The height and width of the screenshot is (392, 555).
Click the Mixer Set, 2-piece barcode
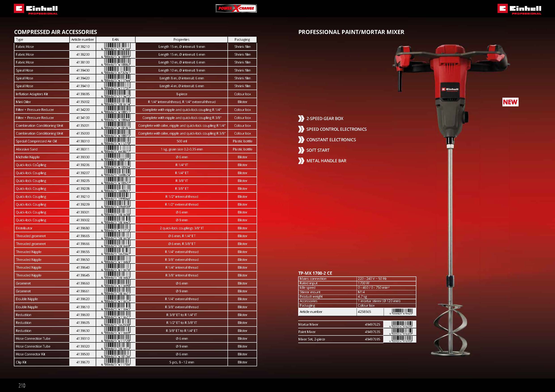click(x=401, y=339)
